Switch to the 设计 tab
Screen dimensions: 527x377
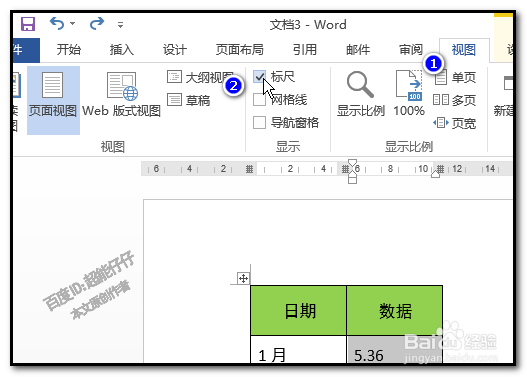175,50
